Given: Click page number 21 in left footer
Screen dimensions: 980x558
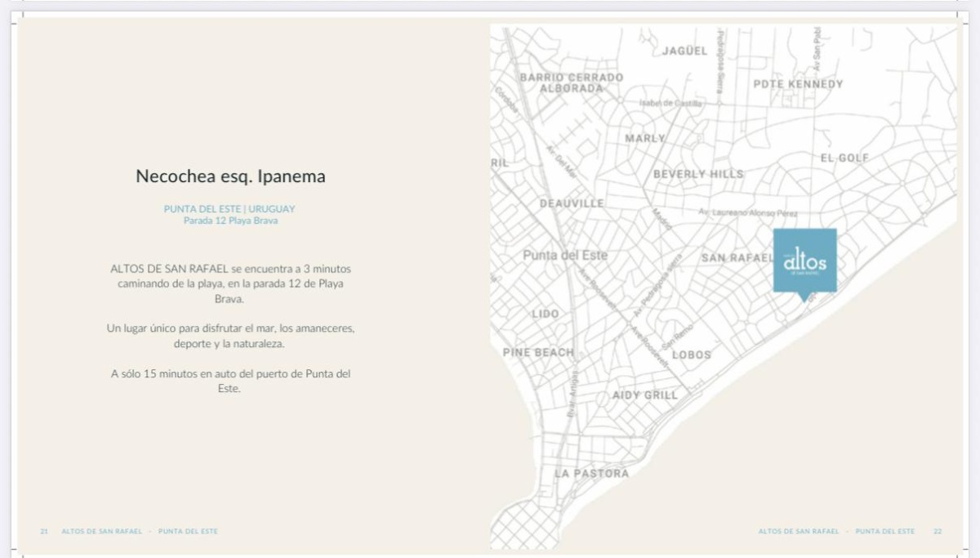Looking at the screenshot, I should point(44,531).
